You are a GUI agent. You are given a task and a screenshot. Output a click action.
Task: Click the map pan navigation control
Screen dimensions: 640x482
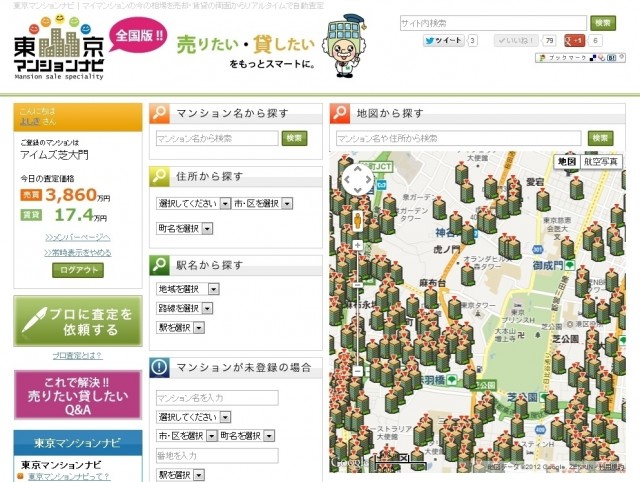tap(357, 180)
